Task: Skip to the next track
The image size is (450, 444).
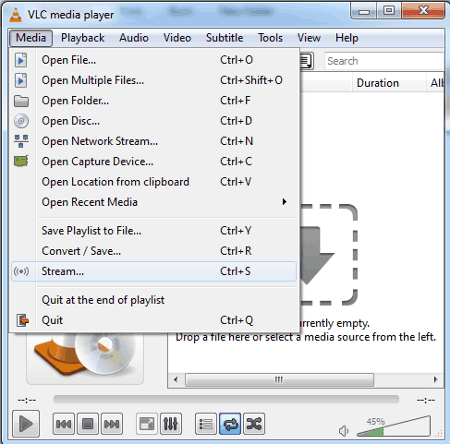Action: 112,424
